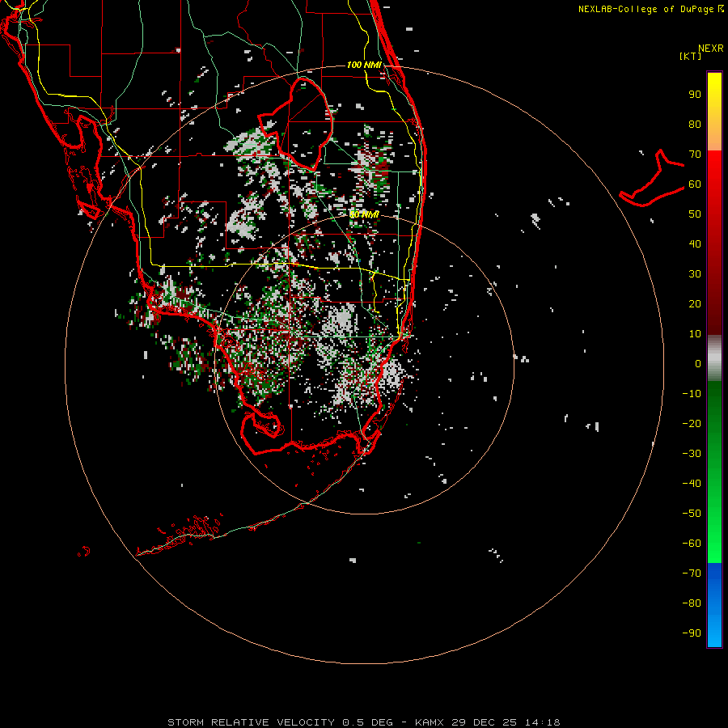728x728 pixels.
Task: Click the positive 70 scale value
Action: pos(695,154)
